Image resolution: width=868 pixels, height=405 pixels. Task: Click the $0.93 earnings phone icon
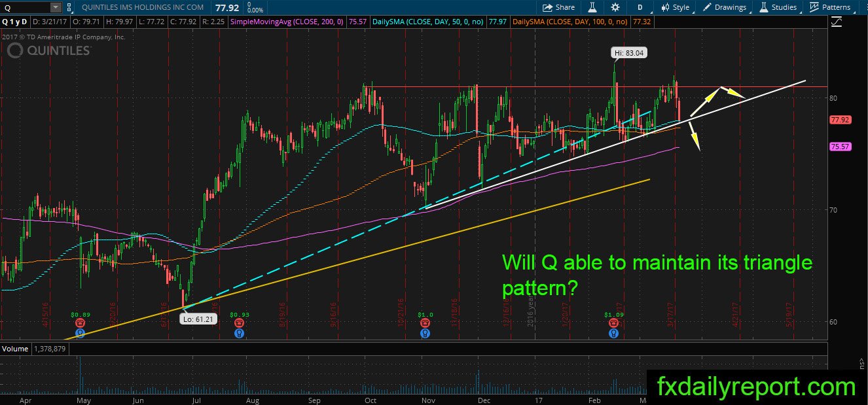(x=240, y=323)
